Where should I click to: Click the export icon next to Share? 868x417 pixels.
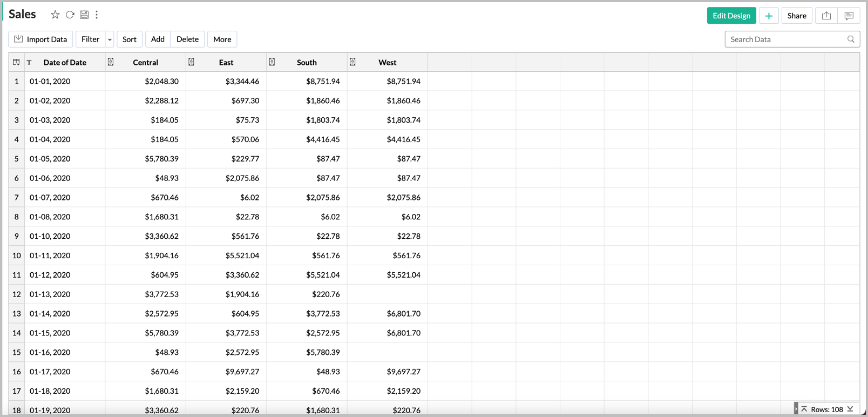[826, 16]
